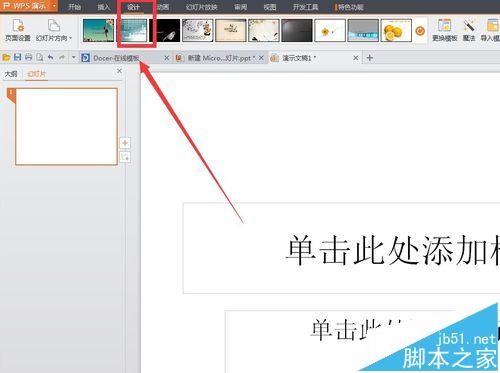Open 页面设置 page setup
Viewport: 500px width, 373px height.
pyautogui.click(x=18, y=30)
